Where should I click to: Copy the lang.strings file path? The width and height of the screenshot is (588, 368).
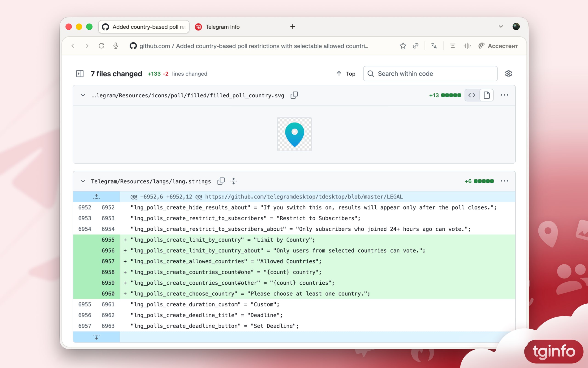click(x=221, y=181)
